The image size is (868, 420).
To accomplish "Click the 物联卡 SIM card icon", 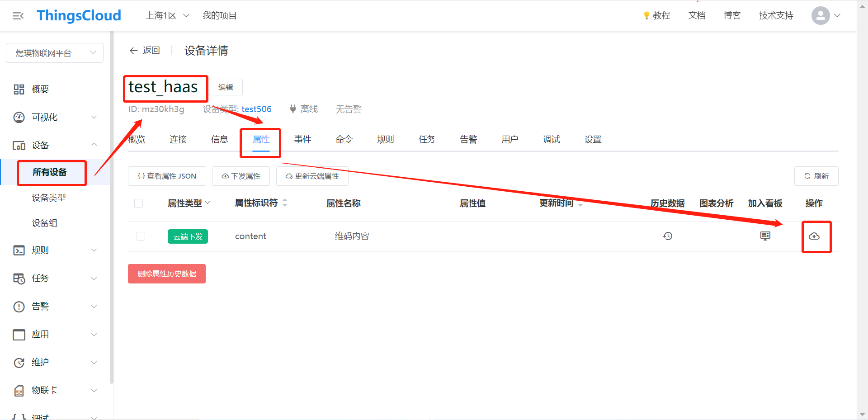I will point(19,391).
